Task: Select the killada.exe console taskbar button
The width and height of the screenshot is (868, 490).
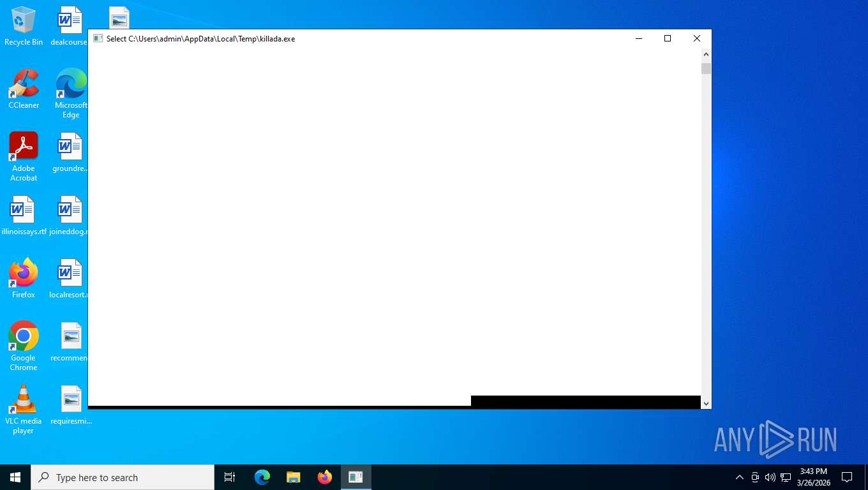Action: click(356, 477)
